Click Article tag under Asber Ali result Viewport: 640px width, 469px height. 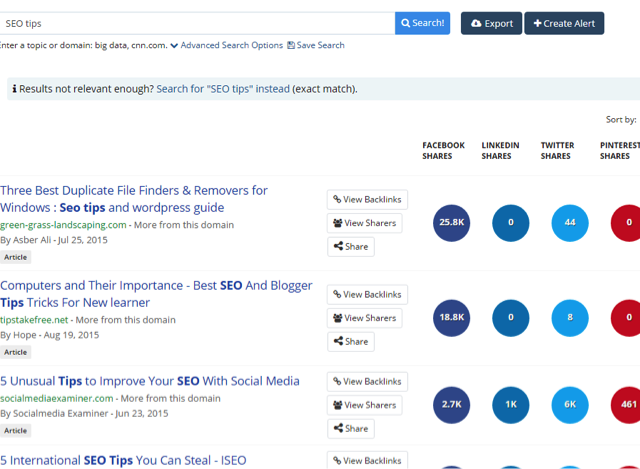click(16, 257)
